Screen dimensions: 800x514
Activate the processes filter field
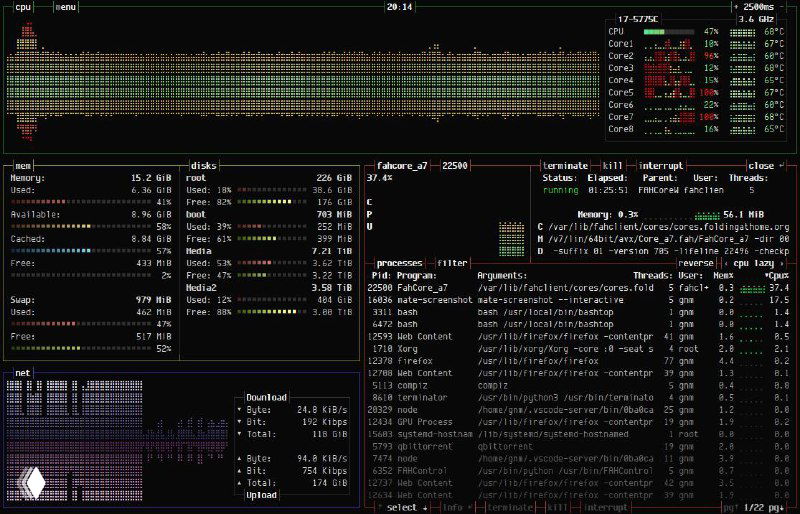coord(452,263)
